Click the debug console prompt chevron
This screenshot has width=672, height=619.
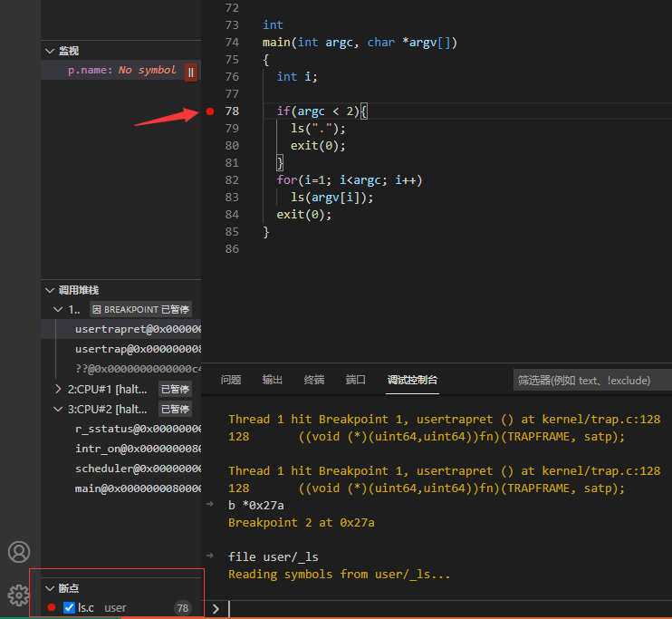point(216,609)
